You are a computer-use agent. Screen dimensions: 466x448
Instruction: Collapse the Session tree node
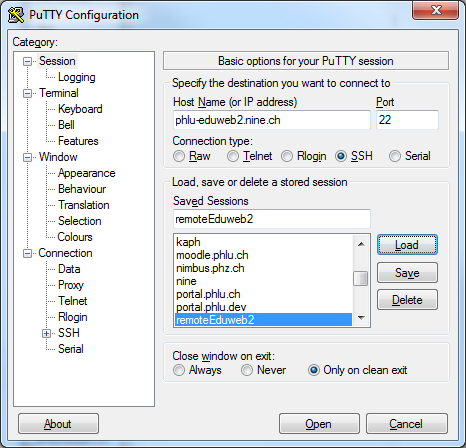pyautogui.click(x=27, y=61)
